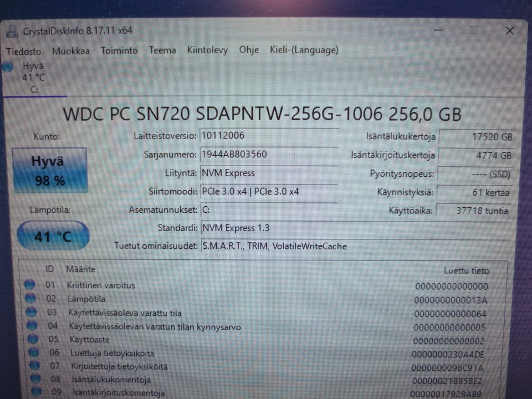Open the Toiminto menu
The width and height of the screenshot is (532, 399).
coord(119,50)
